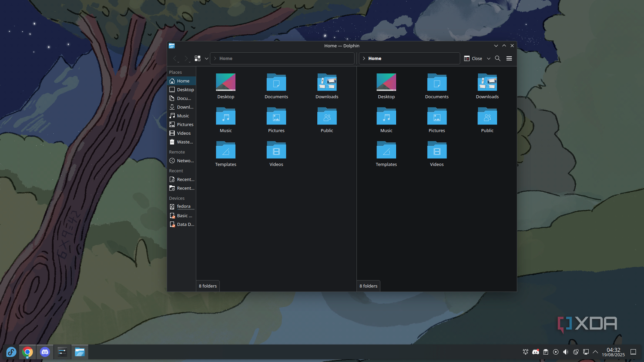
Task: Go to Music in Places sidebar
Action: click(182, 116)
